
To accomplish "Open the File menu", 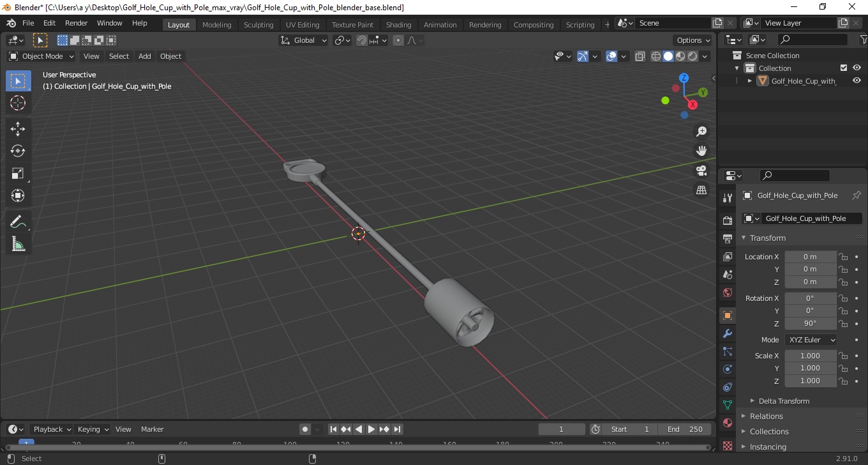I will click(x=28, y=23).
